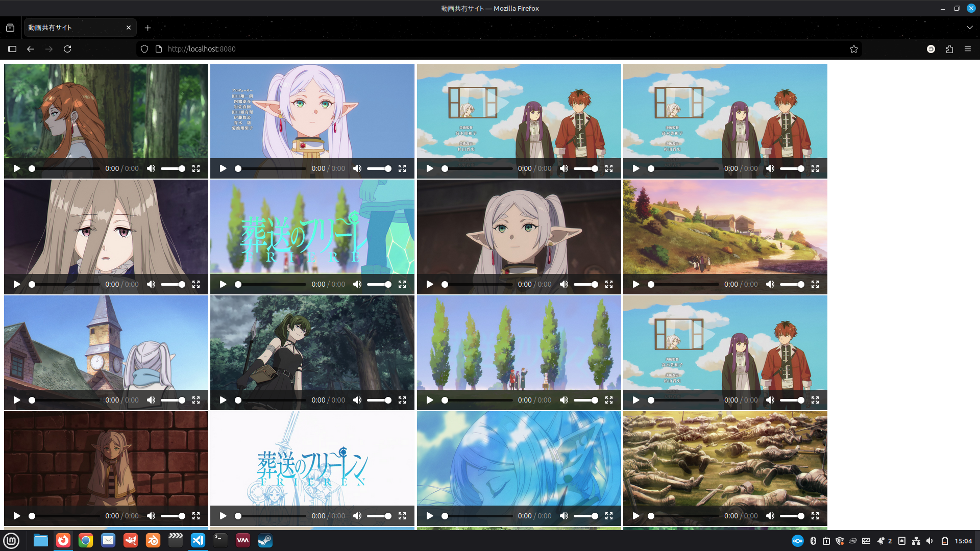Reload the localhost:8080 page
This screenshot has width=980, height=551.
(67, 49)
